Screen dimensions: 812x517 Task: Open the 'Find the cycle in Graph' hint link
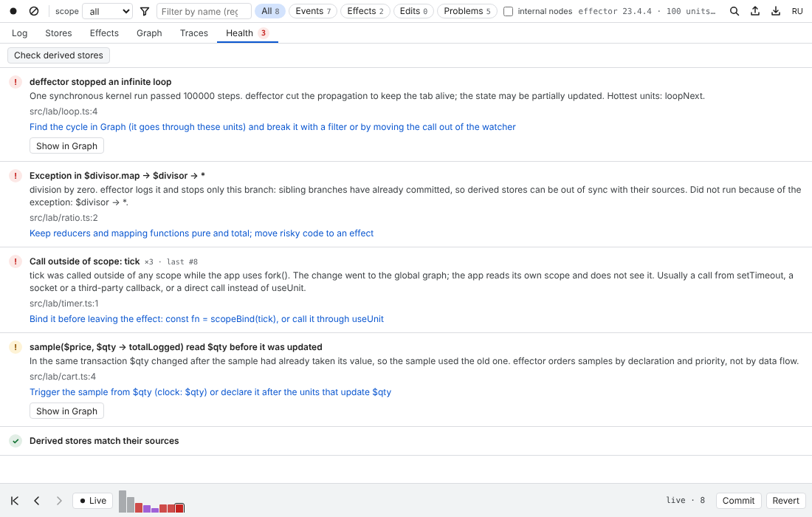point(272,127)
